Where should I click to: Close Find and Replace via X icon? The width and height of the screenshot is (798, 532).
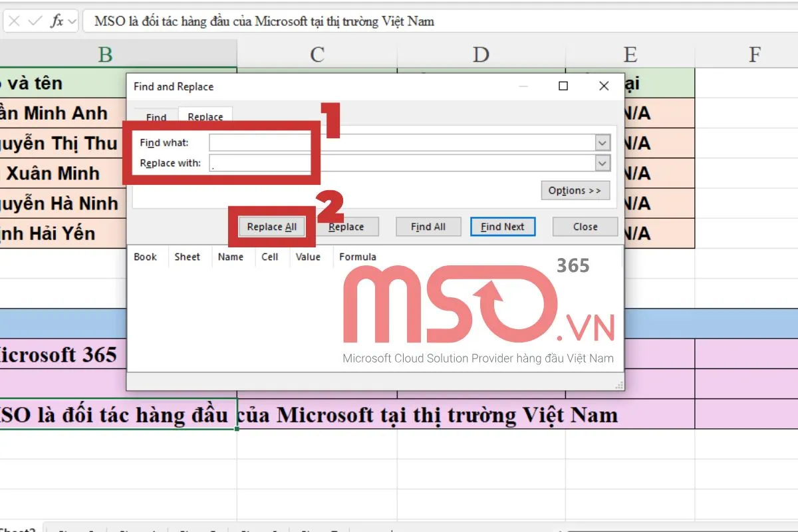(604, 86)
